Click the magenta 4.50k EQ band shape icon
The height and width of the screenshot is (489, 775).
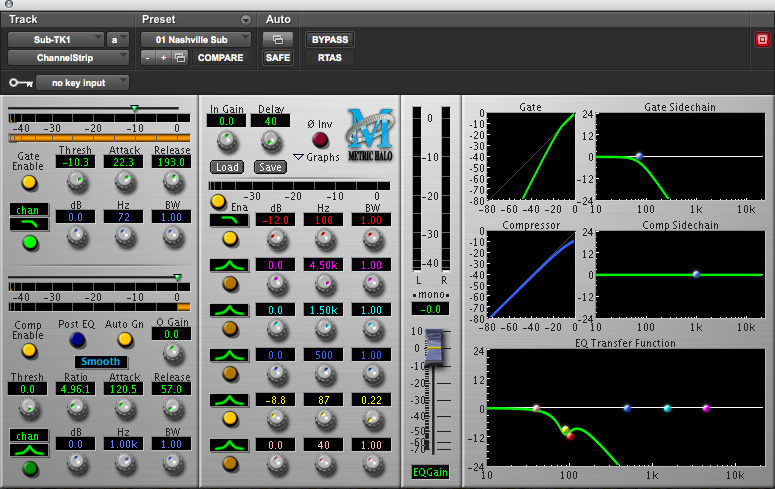click(230, 265)
